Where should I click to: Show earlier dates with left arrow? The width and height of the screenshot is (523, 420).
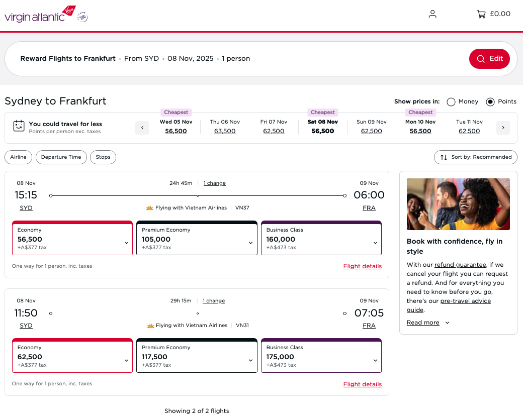pyautogui.click(x=142, y=127)
